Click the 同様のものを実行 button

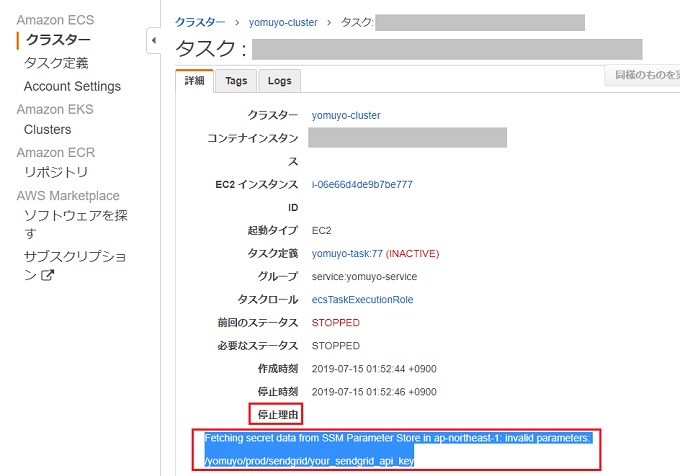tap(643, 75)
